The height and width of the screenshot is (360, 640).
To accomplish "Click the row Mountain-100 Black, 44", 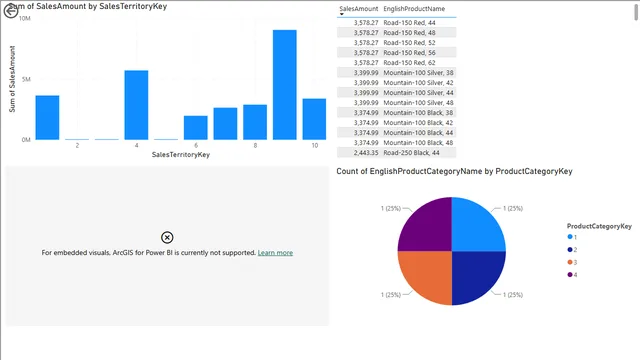I will point(396,133).
